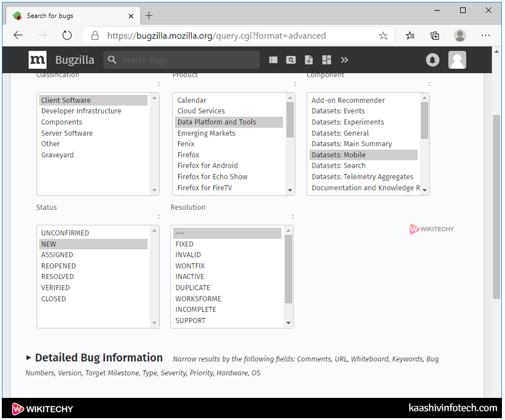This screenshot has height=420, width=505.
Task: Open the 'Search for bugs' browser tab
Action: coord(69,15)
